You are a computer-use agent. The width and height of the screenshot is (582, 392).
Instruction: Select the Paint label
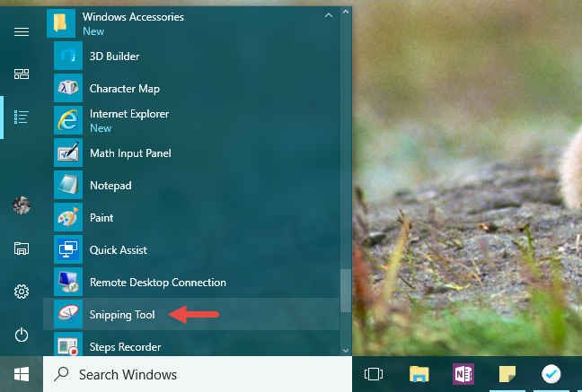101,218
